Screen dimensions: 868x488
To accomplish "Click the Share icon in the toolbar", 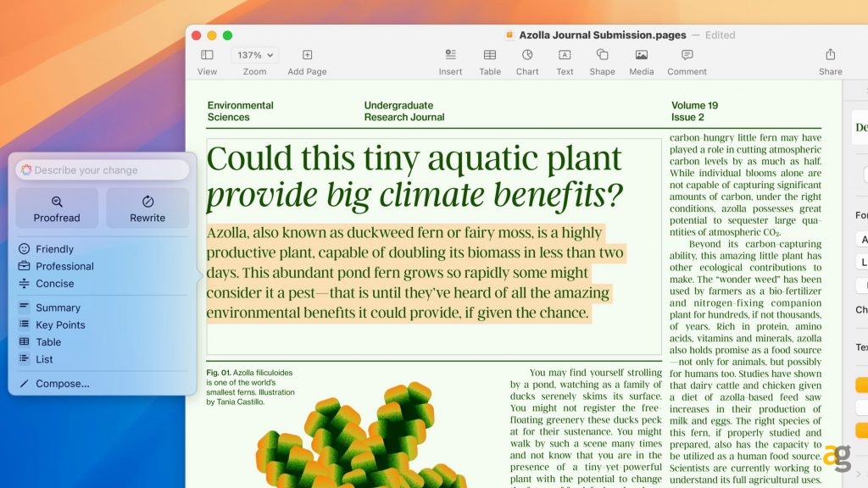I will click(830, 55).
